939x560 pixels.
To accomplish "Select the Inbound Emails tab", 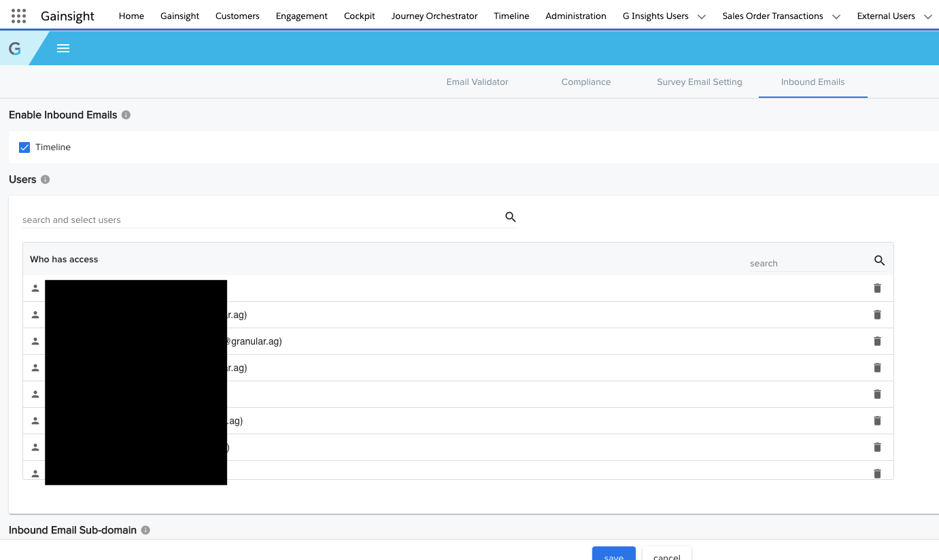I will (813, 82).
